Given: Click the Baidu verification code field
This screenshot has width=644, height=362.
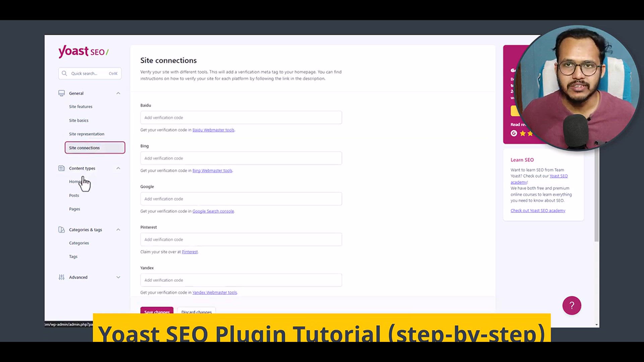Looking at the screenshot, I should click(x=241, y=118).
